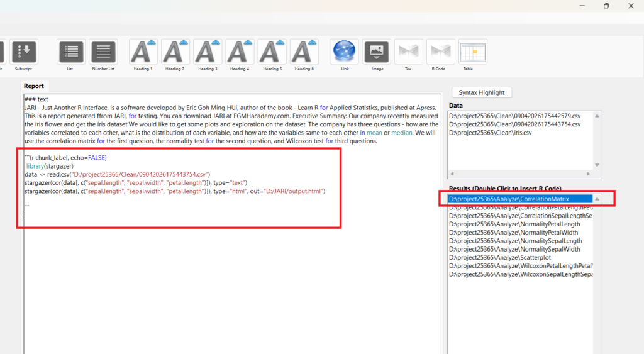Click the Subscript toolbar icon
Viewport: 644px width, 354px height.
(x=24, y=52)
